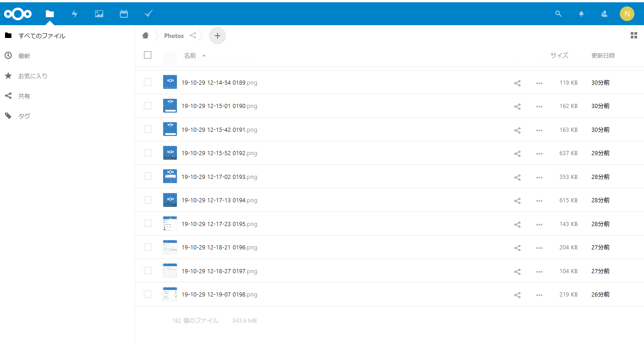The width and height of the screenshot is (644, 345).
Task: Switch to grid view
Action: pos(634,35)
